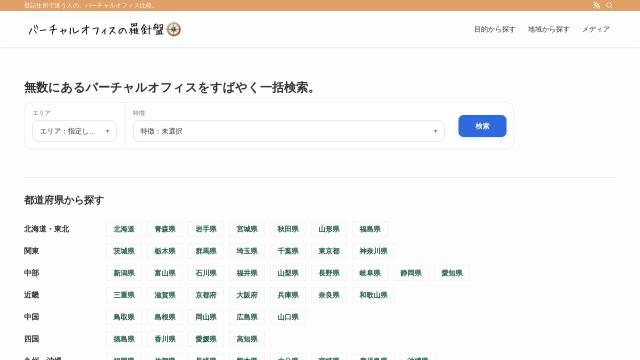Open the search magnifier icon in top bar
This screenshot has width=640, height=360.
tap(609, 5)
